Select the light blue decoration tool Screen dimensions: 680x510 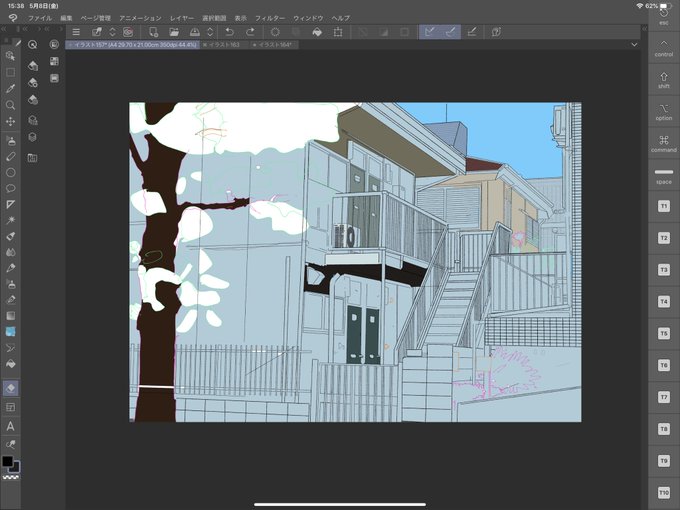pyautogui.click(x=10, y=332)
